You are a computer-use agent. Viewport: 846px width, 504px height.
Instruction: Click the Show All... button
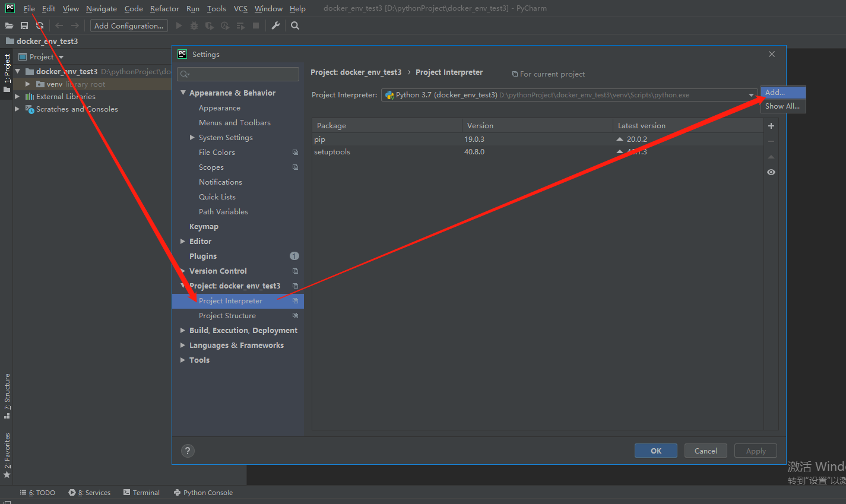click(782, 106)
